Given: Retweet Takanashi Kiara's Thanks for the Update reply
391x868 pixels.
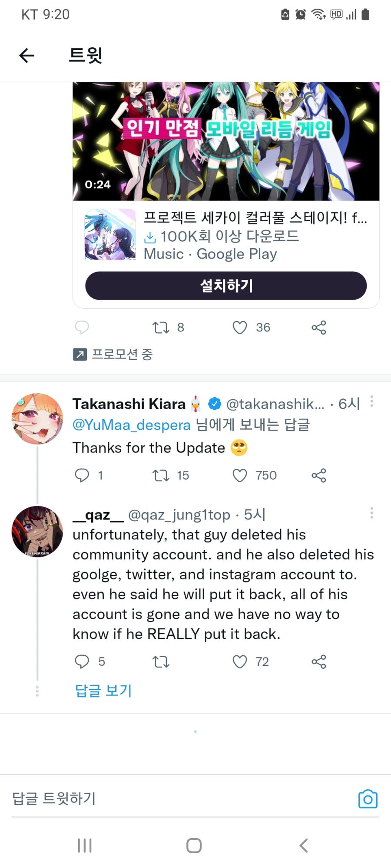Looking at the screenshot, I should (x=161, y=475).
